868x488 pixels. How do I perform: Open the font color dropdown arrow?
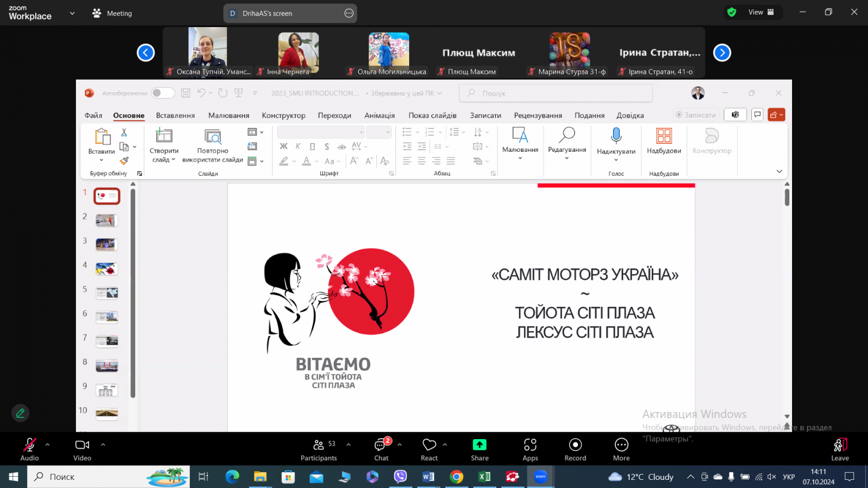(317, 162)
